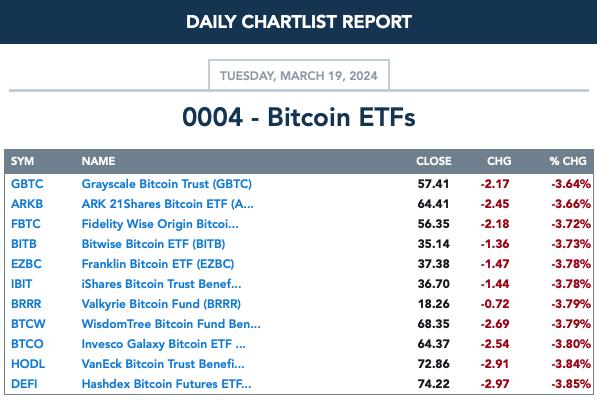Open the GBTC symbol link
Screen dimensions: 597x400
click(27, 184)
